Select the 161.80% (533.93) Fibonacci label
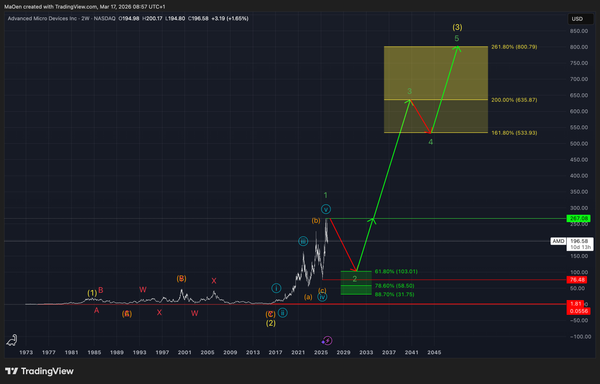This screenshot has width=600, height=384. (514, 133)
